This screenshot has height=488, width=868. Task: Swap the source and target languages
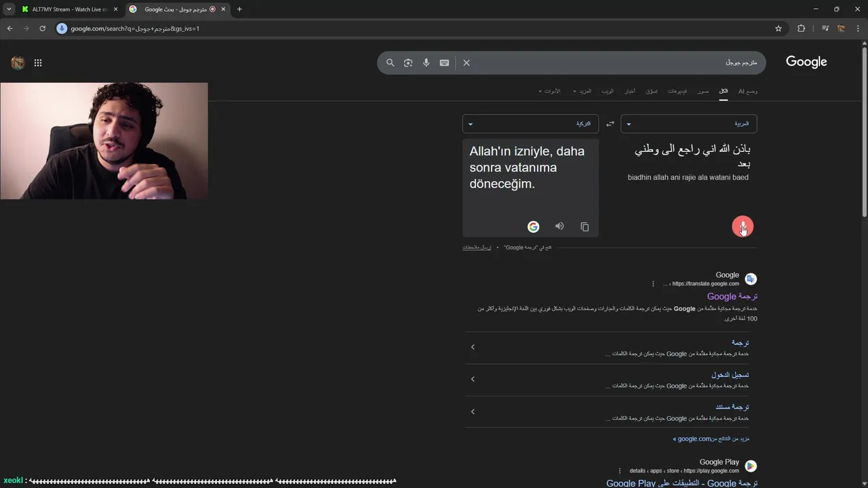point(610,124)
